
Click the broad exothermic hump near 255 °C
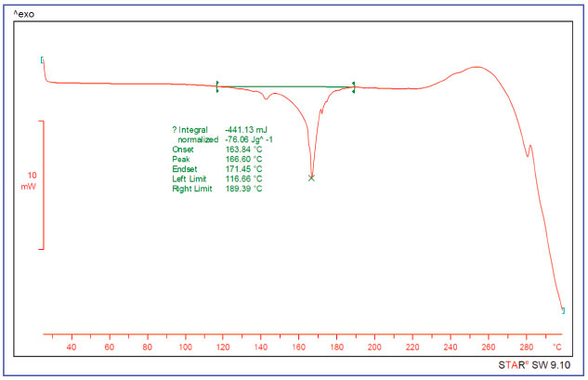[x=476, y=68]
